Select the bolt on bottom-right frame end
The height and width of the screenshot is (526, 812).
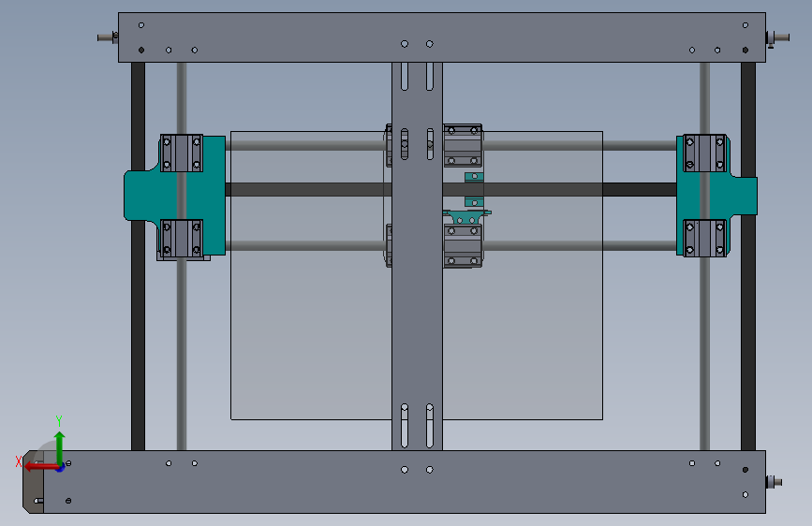pyautogui.click(x=774, y=482)
